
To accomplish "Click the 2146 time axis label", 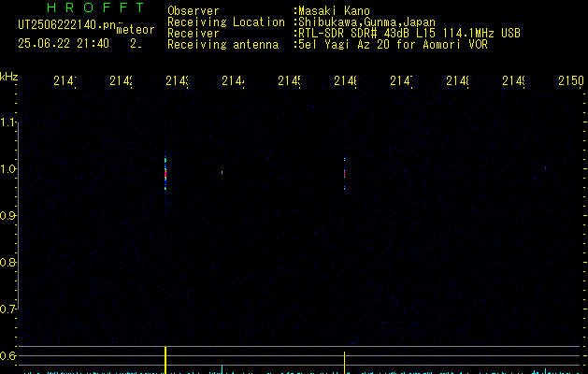I will 345,80.
